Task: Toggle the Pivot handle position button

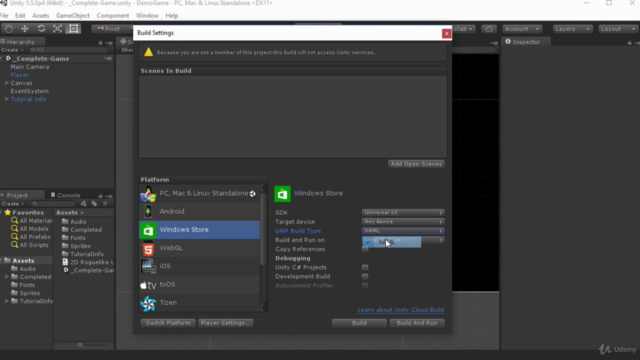Action: (x=109, y=29)
